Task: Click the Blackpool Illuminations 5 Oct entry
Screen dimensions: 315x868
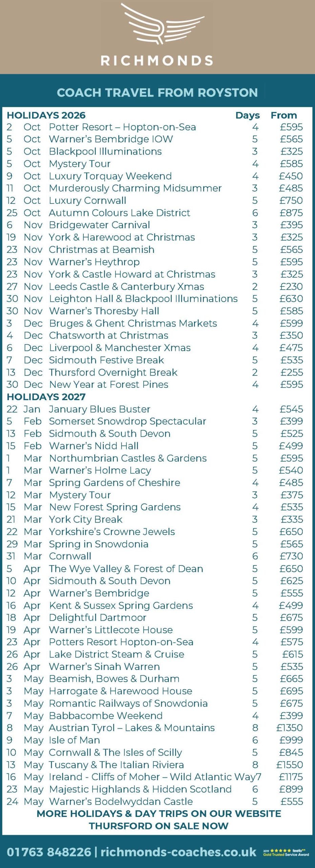Action: [x=155, y=151]
